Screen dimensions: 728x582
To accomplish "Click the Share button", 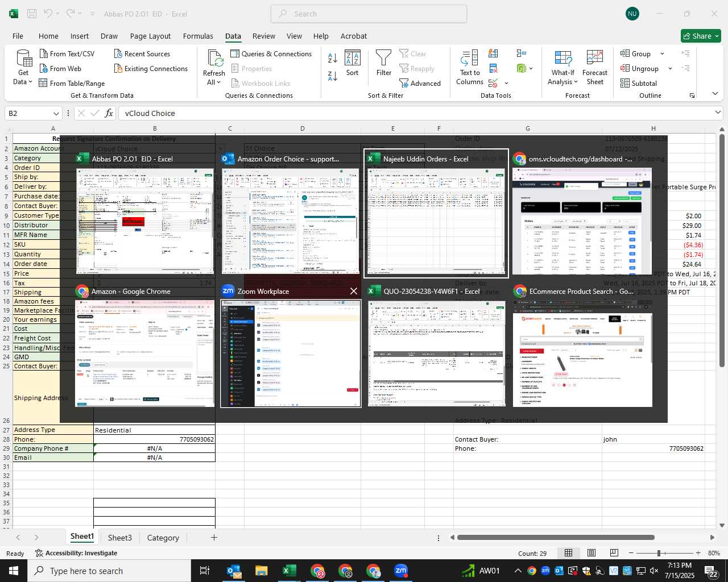I will [x=701, y=36].
